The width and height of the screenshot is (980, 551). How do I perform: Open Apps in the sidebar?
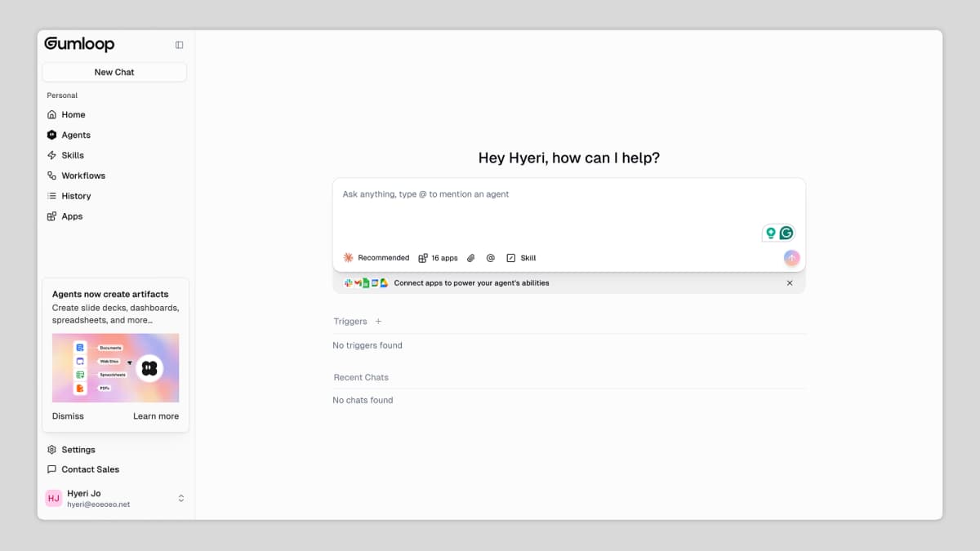[65, 216]
